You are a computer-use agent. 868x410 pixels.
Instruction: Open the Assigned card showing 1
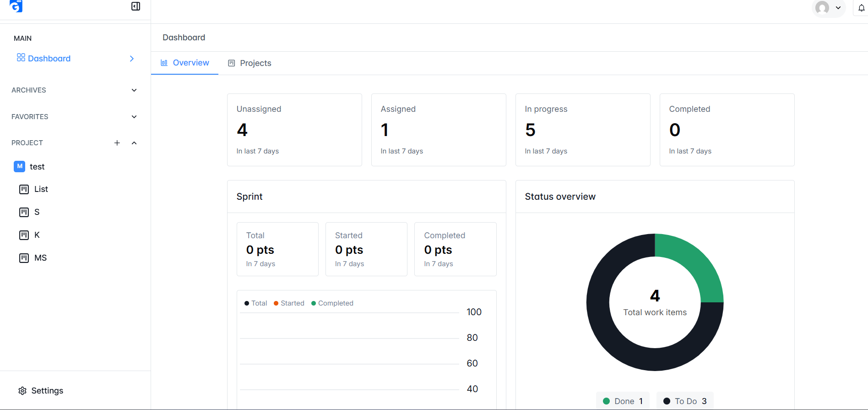(x=439, y=130)
